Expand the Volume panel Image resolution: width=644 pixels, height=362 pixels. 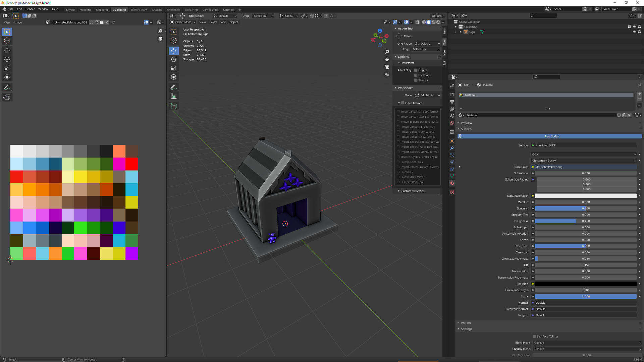pyautogui.click(x=466, y=323)
